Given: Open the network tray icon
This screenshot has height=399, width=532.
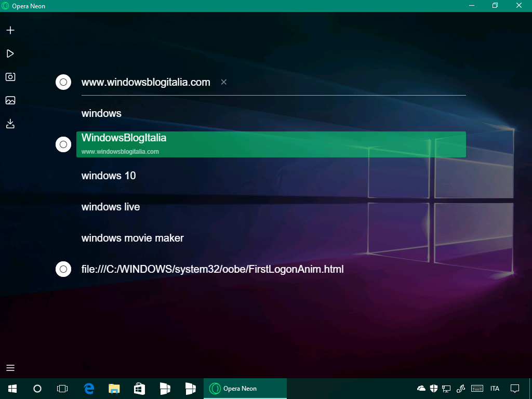Looking at the screenshot, I should pyautogui.click(x=446, y=389).
